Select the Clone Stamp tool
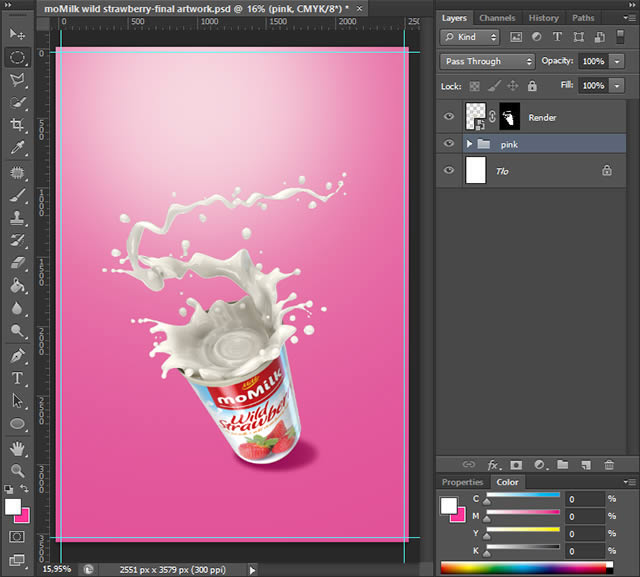This screenshot has height=577, width=640. 17,217
